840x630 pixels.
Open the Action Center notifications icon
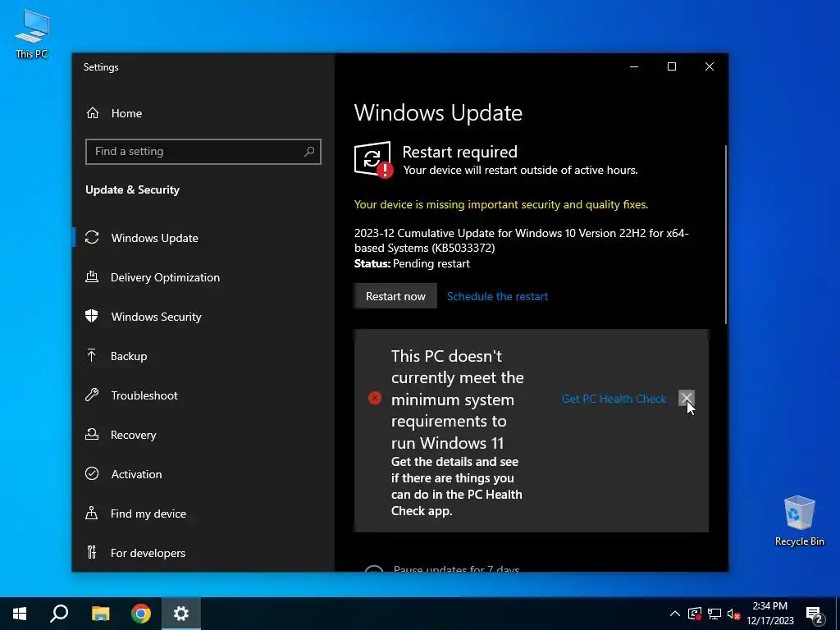click(815, 614)
